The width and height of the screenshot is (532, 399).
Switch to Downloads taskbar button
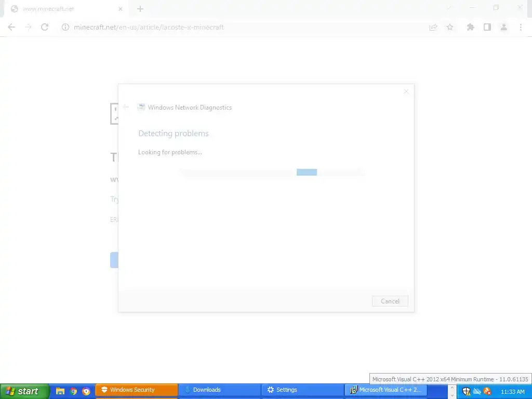pos(220,390)
